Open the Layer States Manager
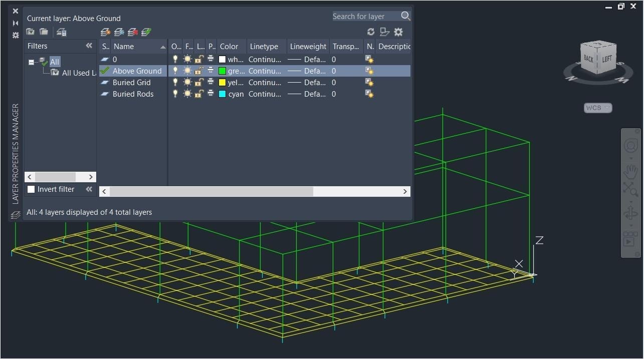Image resolution: width=644 pixels, height=359 pixels. 61,32
